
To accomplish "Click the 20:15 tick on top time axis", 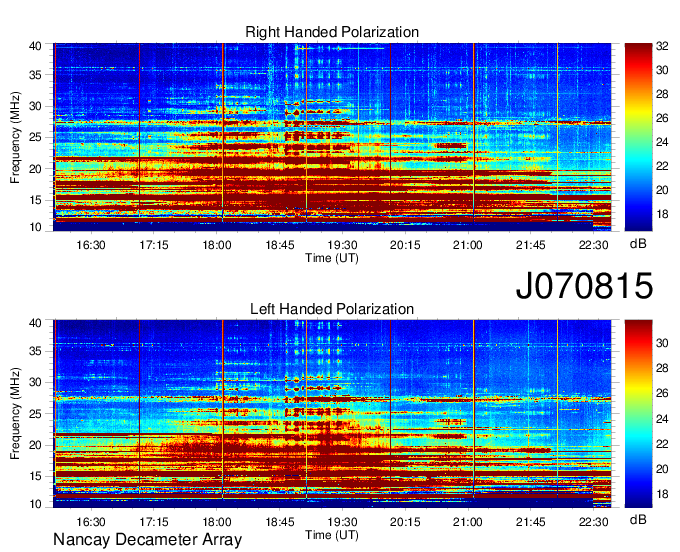I will click(x=405, y=245).
